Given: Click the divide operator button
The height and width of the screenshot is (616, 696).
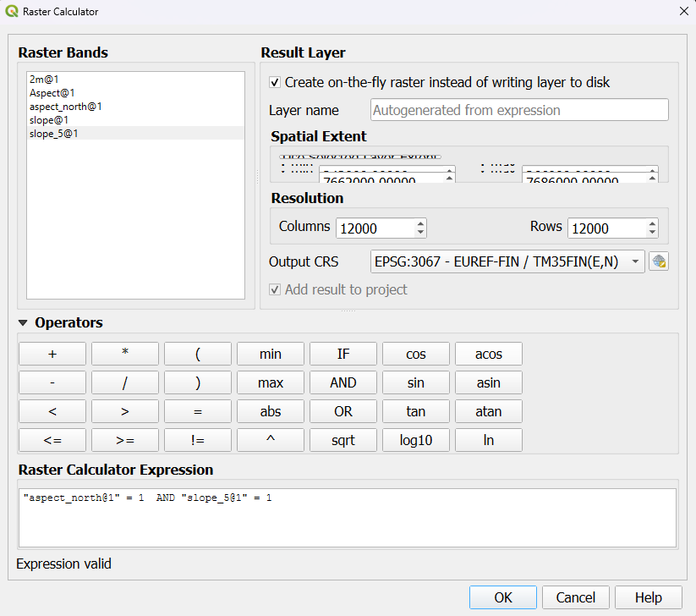Looking at the screenshot, I should pos(125,382).
